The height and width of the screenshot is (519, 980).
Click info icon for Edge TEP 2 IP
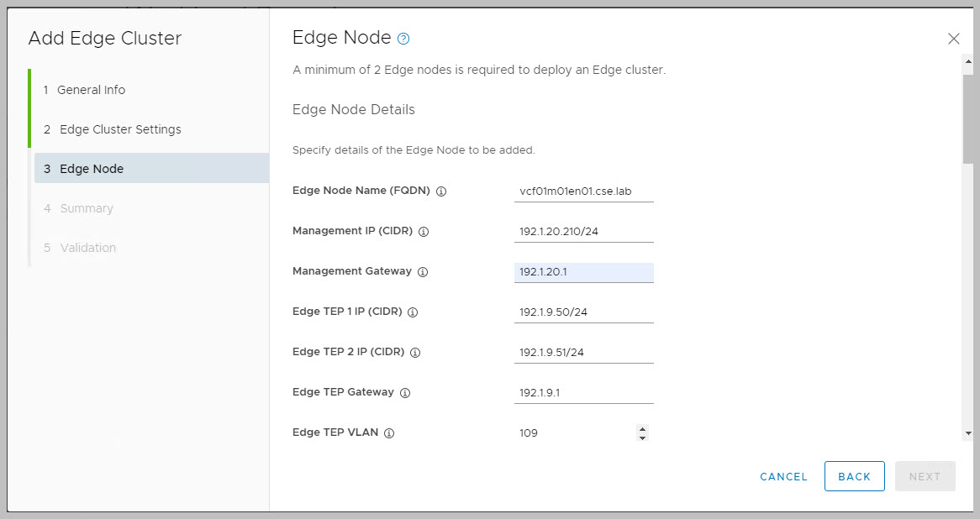(415, 353)
